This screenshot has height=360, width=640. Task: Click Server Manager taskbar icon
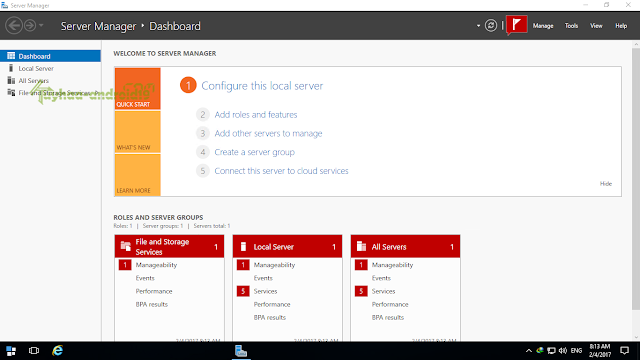[241, 351]
